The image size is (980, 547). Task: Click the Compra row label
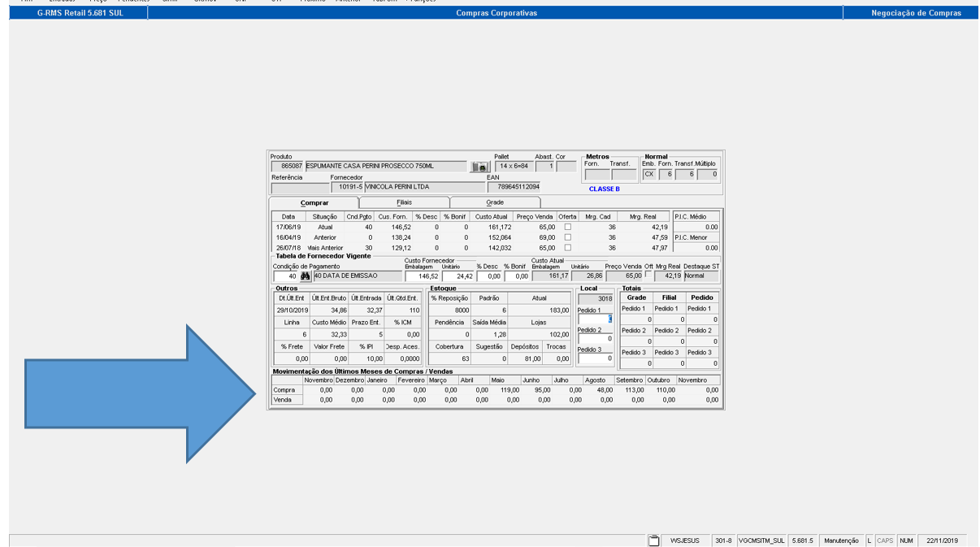pyautogui.click(x=287, y=390)
